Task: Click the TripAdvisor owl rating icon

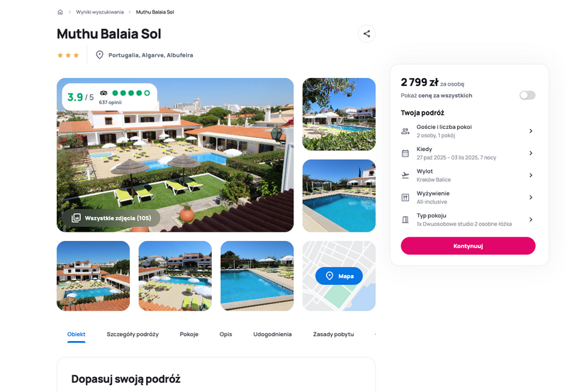Action: point(103,93)
